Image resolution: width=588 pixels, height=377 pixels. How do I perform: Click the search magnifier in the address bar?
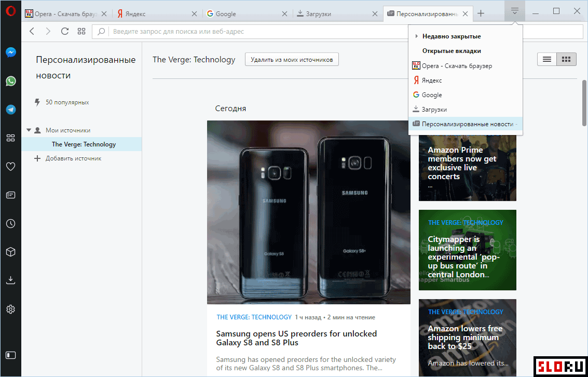101,32
